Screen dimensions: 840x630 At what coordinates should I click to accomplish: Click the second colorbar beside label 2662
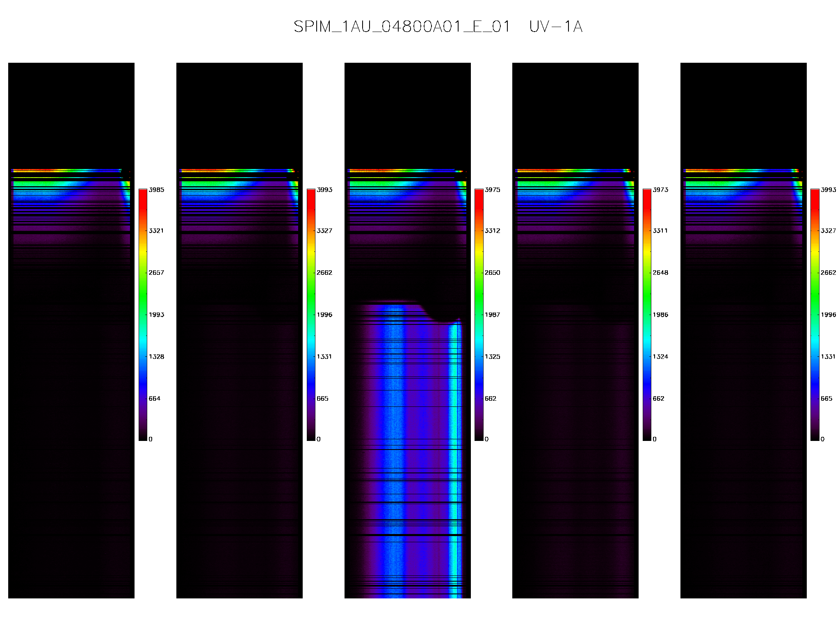pos(311,315)
